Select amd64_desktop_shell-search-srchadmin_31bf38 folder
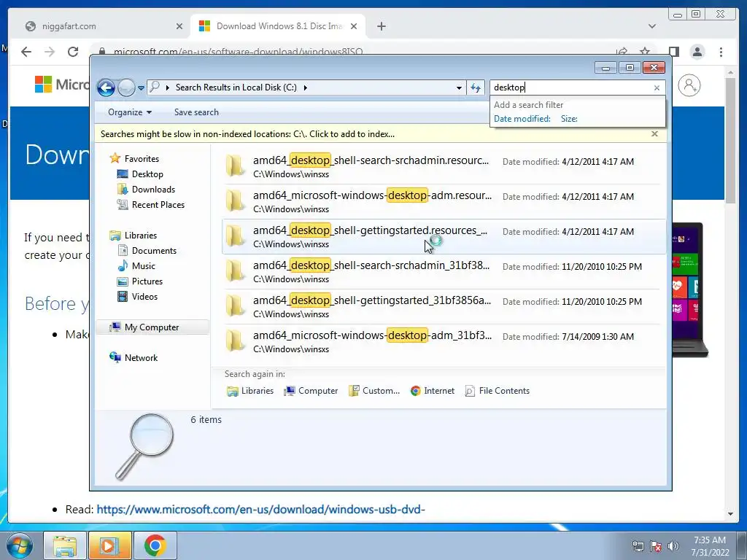Screen dimensions: 747x560 (443, 271)
